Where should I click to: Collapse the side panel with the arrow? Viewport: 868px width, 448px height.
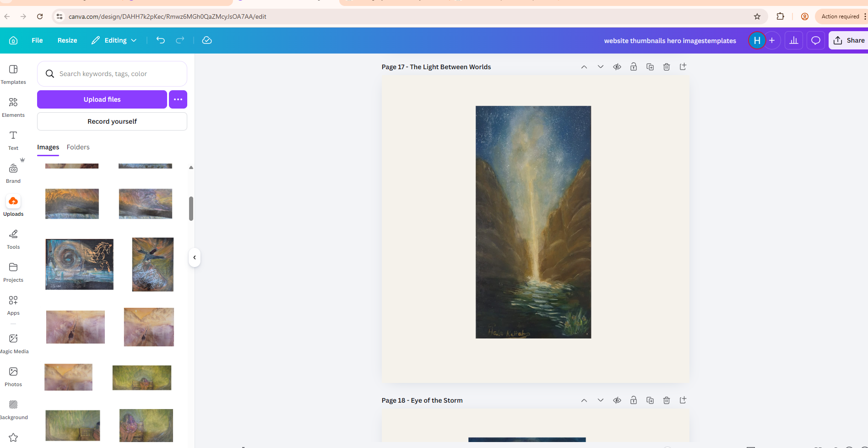tap(195, 257)
